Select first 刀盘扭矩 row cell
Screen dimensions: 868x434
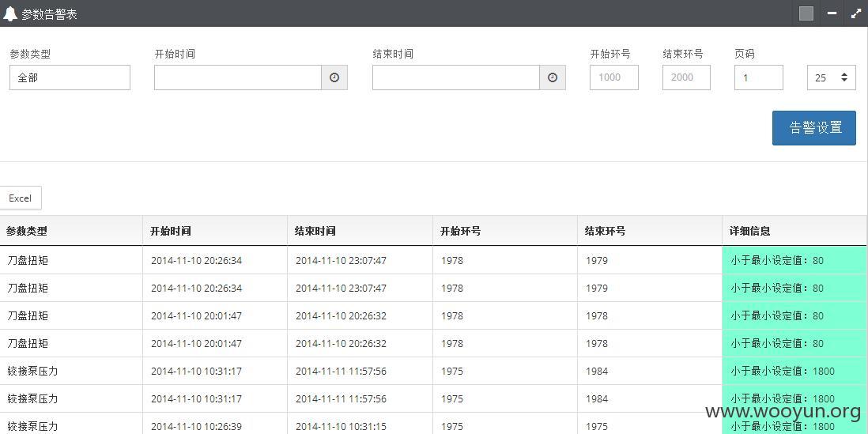(71, 260)
